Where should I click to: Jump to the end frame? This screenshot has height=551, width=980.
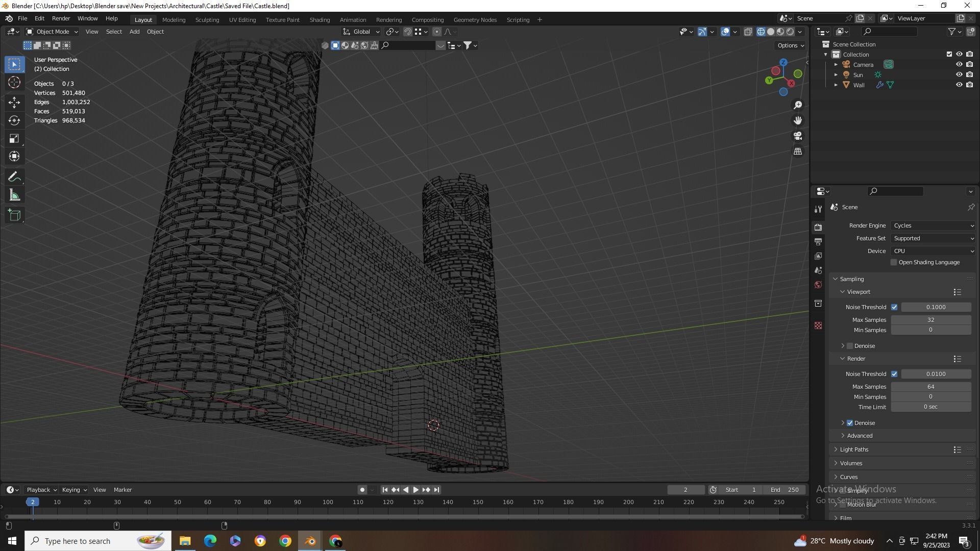coord(436,490)
